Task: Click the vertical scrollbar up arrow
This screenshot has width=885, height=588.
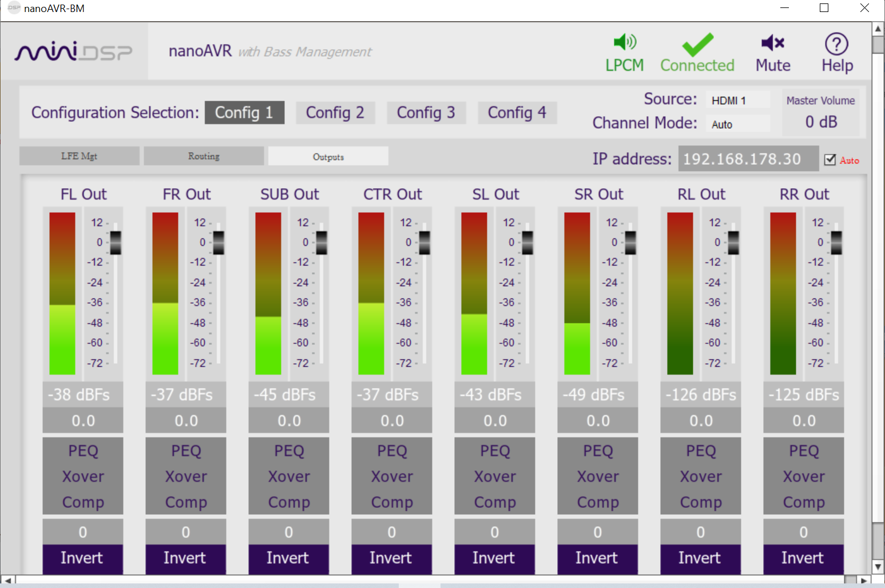Action: 878,29
